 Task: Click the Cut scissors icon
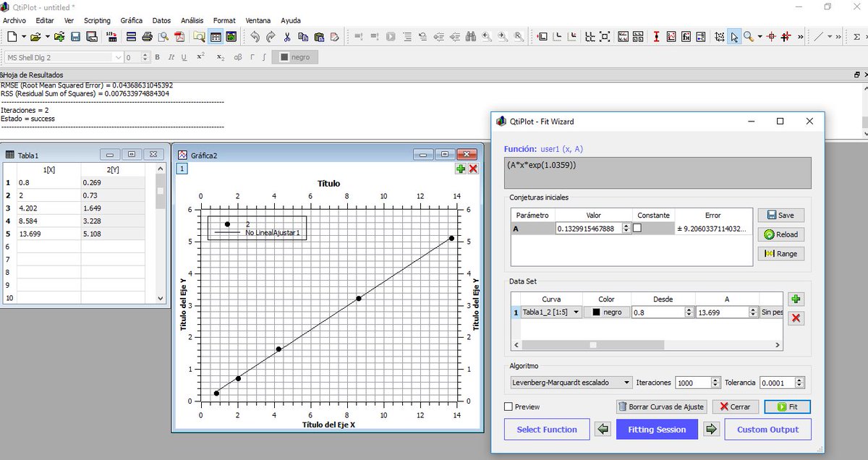click(x=287, y=36)
